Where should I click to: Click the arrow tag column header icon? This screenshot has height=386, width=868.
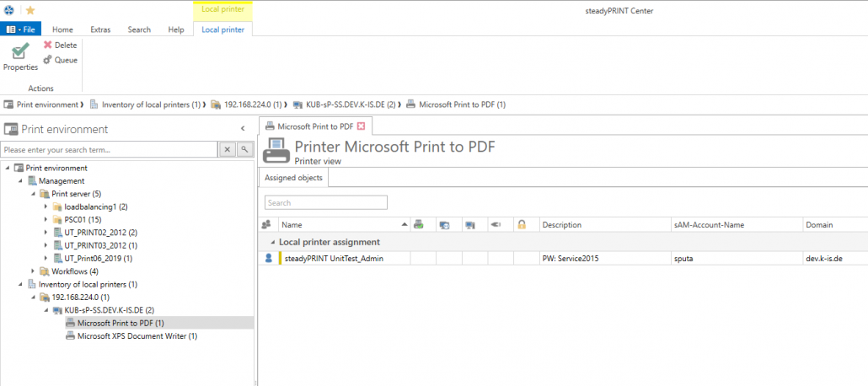click(x=496, y=225)
